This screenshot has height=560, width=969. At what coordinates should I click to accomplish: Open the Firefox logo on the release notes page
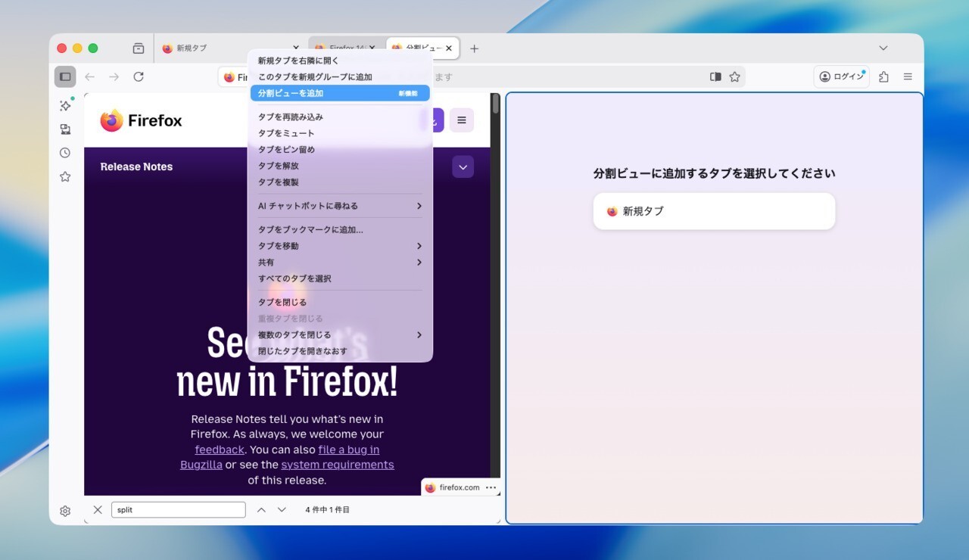click(142, 120)
